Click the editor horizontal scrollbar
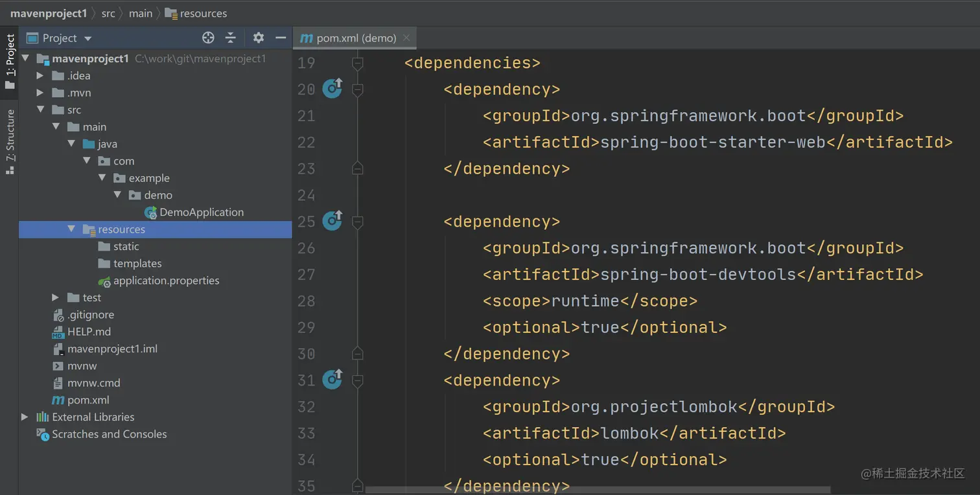Image resolution: width=980 pixels, height=495 pixels. 598,490
